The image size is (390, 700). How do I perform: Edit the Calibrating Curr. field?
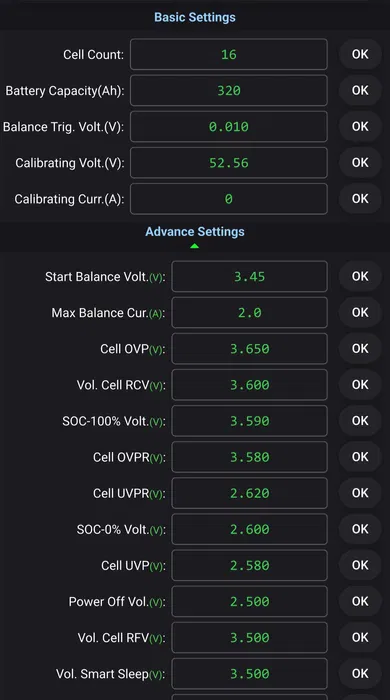[x=228, y=199]
